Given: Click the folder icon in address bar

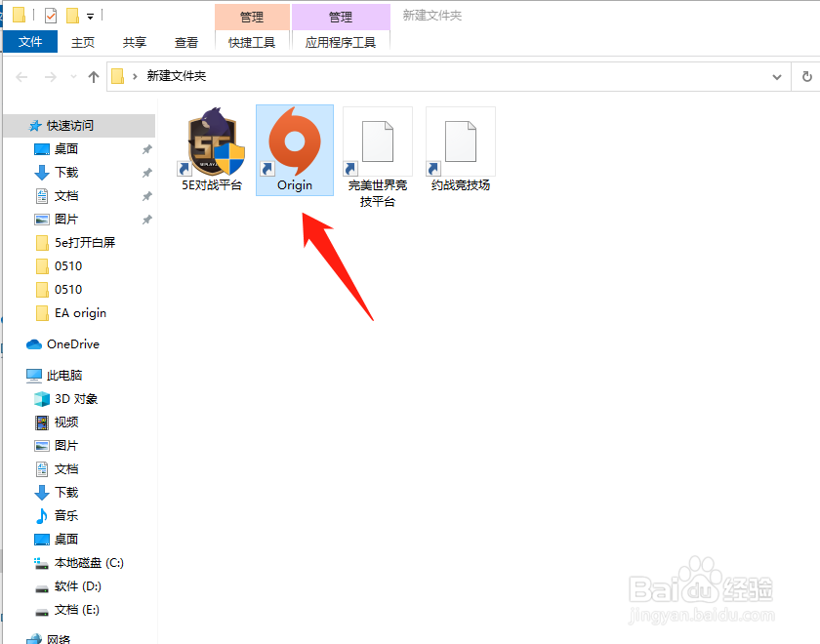Looking at the screenshot, I should point(118,76).
